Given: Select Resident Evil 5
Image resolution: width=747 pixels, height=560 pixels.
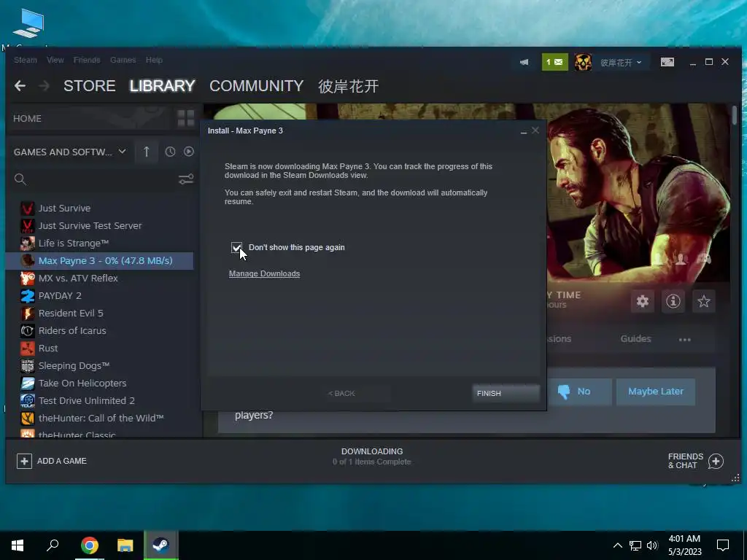Looking at the screenshot, I should coord(100,314).
